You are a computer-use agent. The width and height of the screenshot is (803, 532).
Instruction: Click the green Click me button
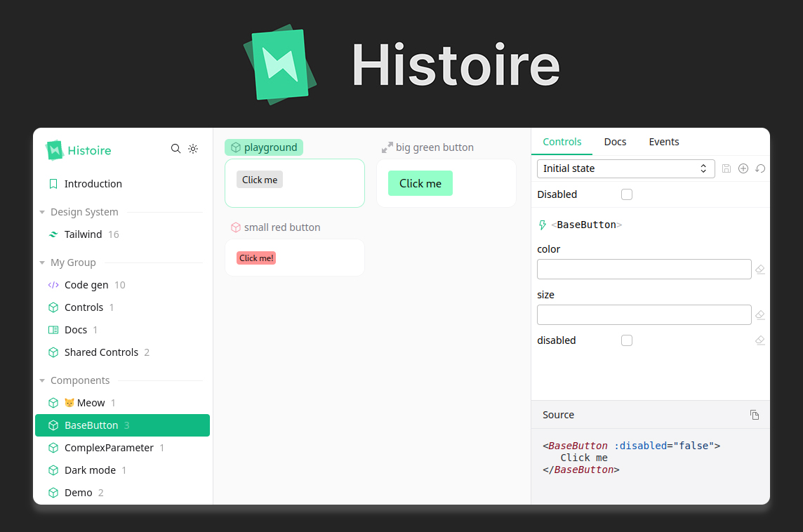(x=420, y=183)
